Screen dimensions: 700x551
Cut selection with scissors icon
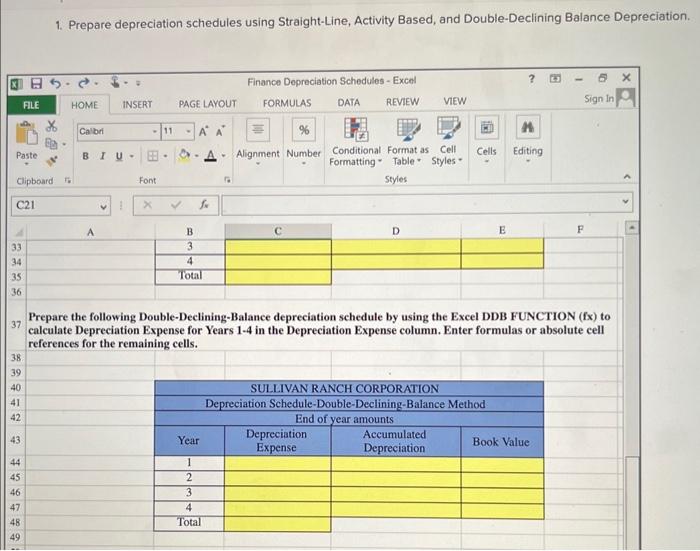click(52, 126)
